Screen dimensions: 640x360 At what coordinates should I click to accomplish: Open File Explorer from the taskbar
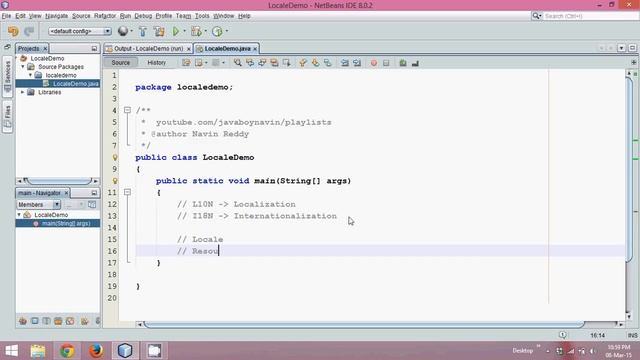(38, 351)
